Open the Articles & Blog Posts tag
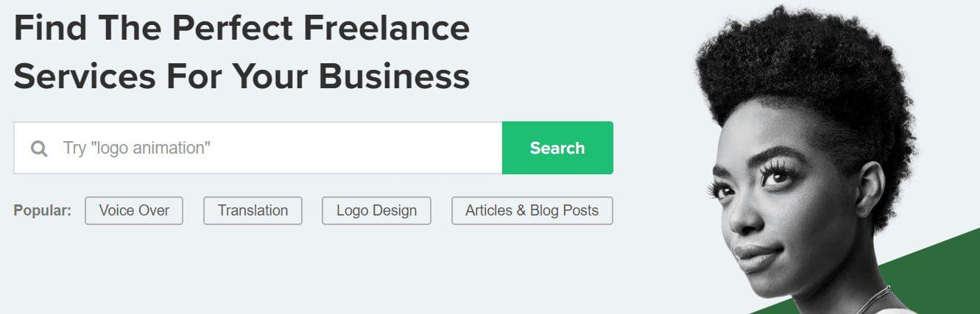980x314 pixels. 532,211
